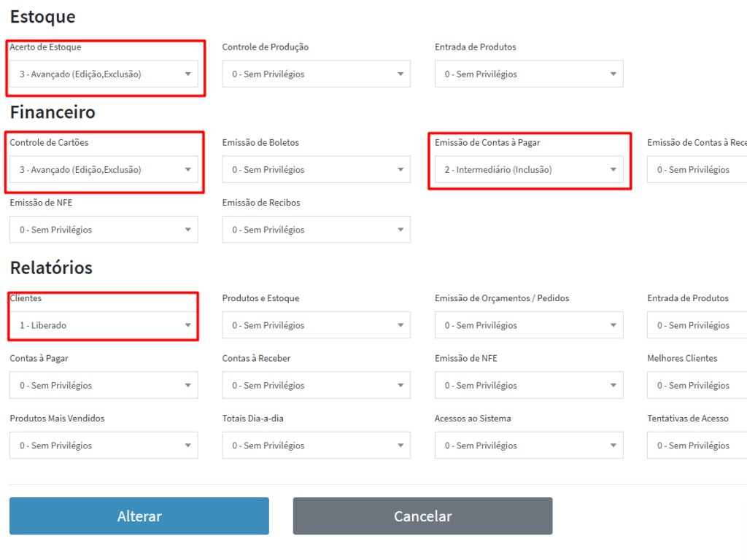Open the Acerto de Estoque dropdown
Screen dimensions: 747x560
point(104,74)
